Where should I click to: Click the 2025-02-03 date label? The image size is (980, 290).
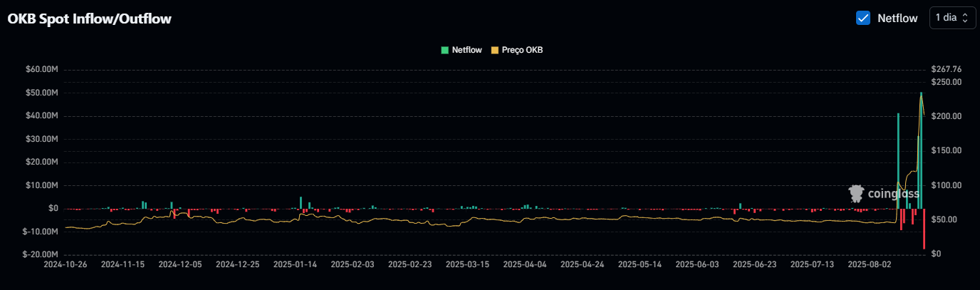click(x=352, y=264)
